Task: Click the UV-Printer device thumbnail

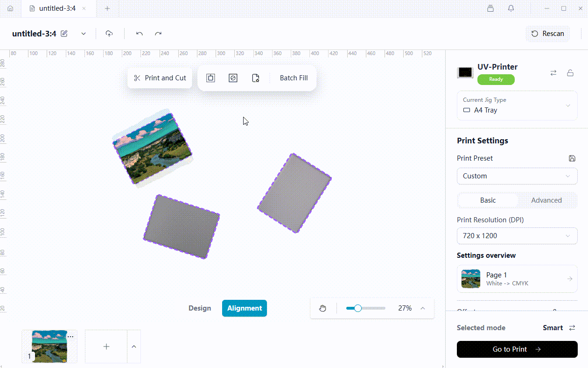Action: click(x=465, y=72)
